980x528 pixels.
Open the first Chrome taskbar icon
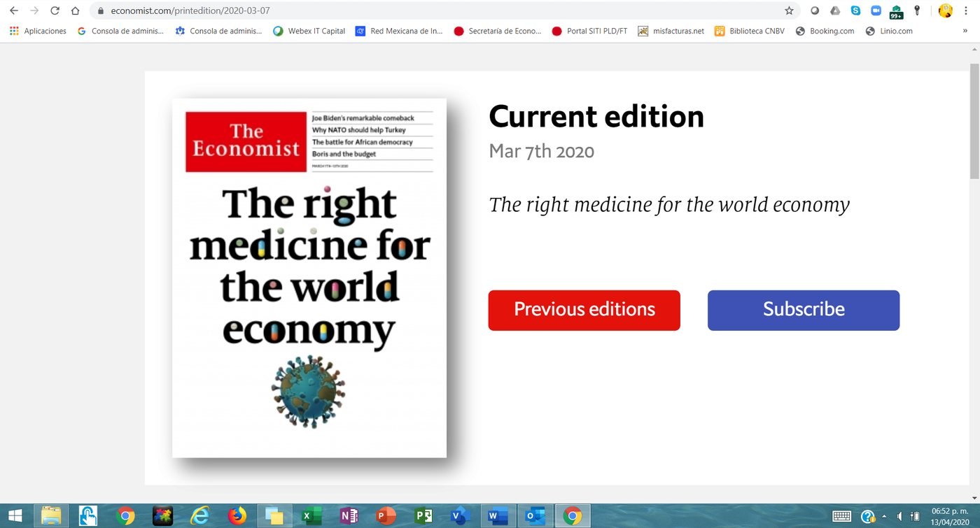point(125,516)
